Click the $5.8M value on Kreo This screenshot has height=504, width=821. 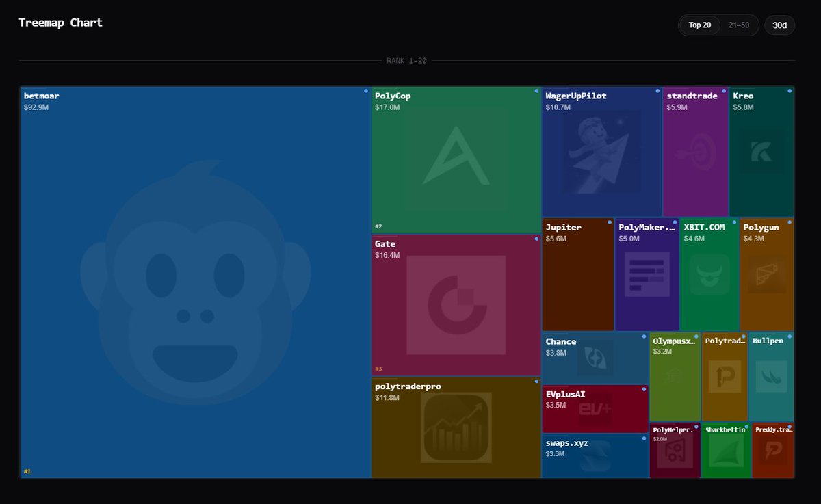point(744,108)
